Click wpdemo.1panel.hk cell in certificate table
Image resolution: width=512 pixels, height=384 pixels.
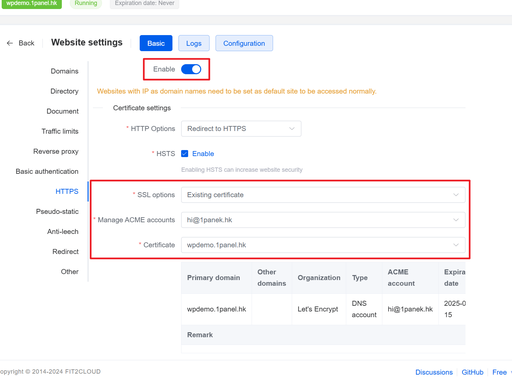pos(216,309)
